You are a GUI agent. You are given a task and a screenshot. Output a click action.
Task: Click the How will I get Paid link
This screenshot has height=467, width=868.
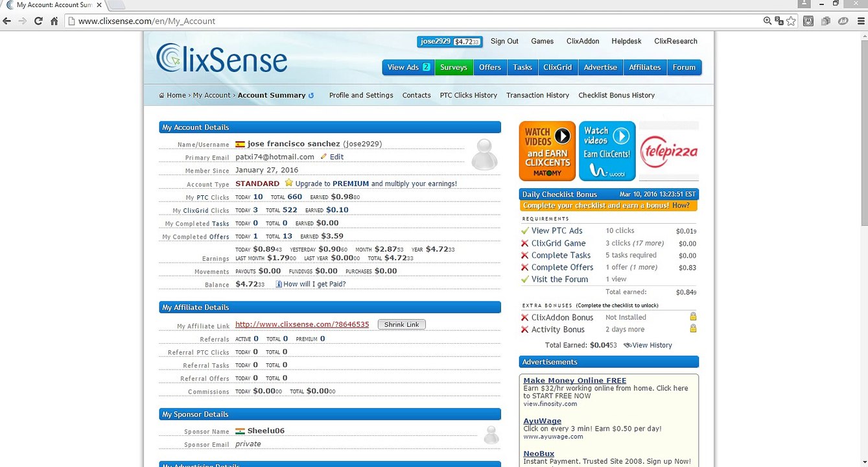(314, 284)
